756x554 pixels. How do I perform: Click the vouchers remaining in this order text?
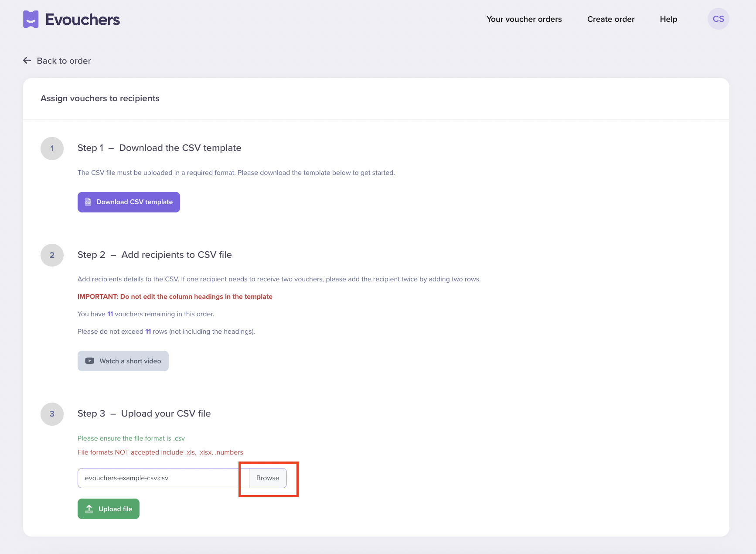coord(146,314)
